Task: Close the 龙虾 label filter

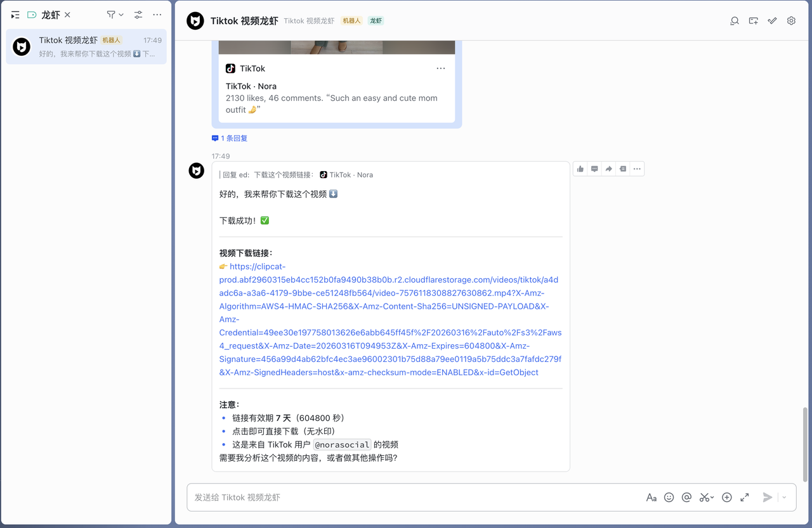Action: coord(67,15)
